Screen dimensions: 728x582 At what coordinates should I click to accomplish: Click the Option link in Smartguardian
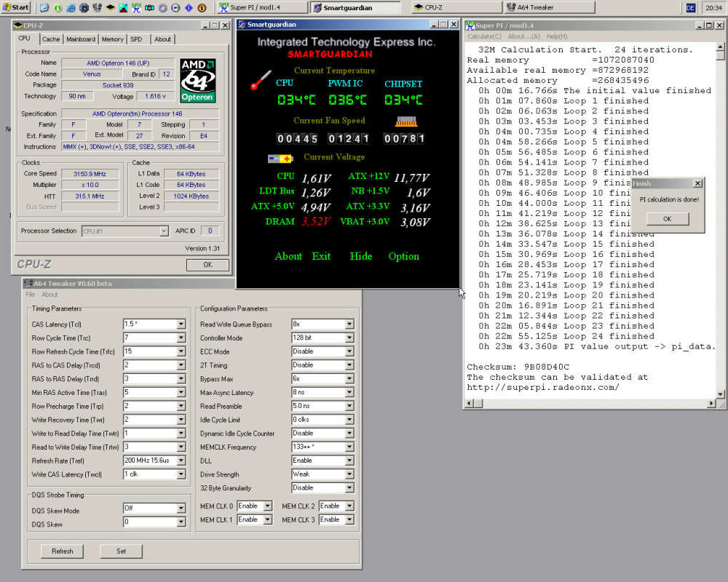tap(403, 256)
